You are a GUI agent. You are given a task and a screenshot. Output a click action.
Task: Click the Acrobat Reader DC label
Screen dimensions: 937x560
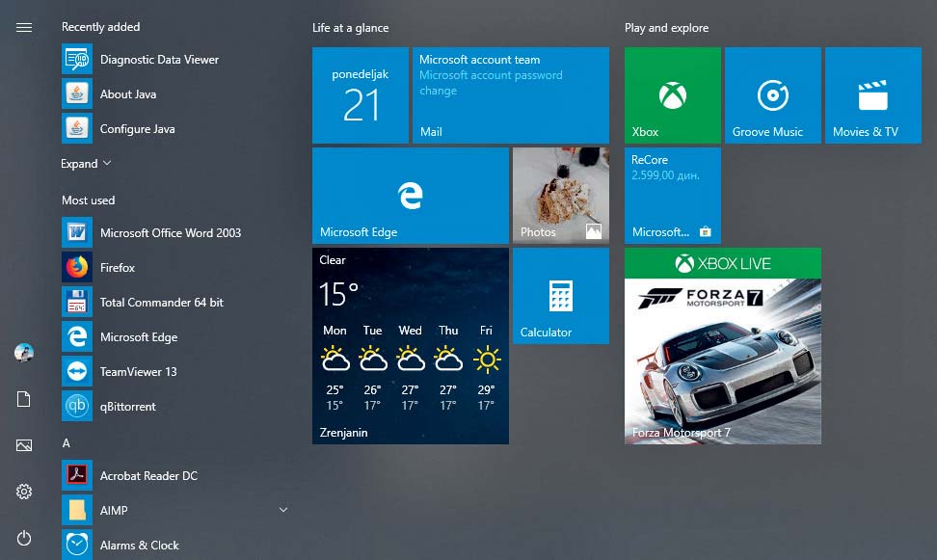148,475
